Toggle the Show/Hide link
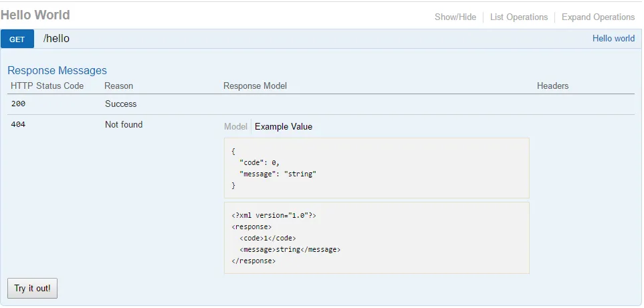Image resolution: width=644 pixels, height=308 pixels. point(455,17)
